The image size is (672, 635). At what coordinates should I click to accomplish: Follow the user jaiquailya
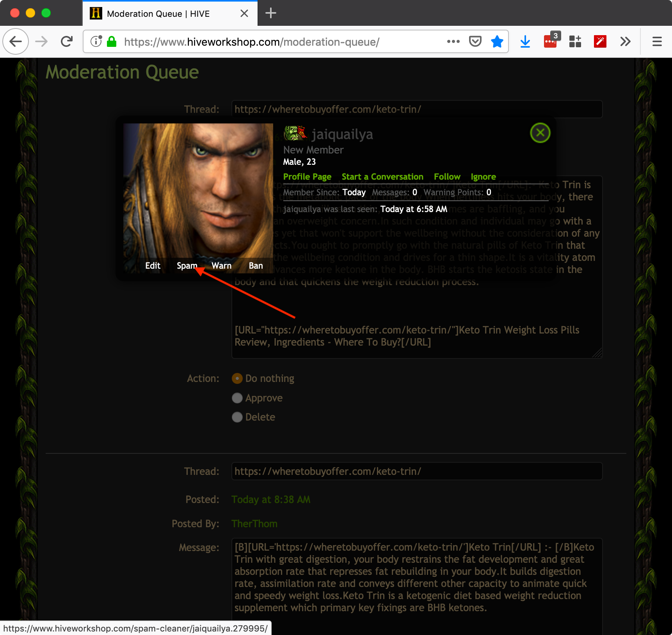click(447, 177)
